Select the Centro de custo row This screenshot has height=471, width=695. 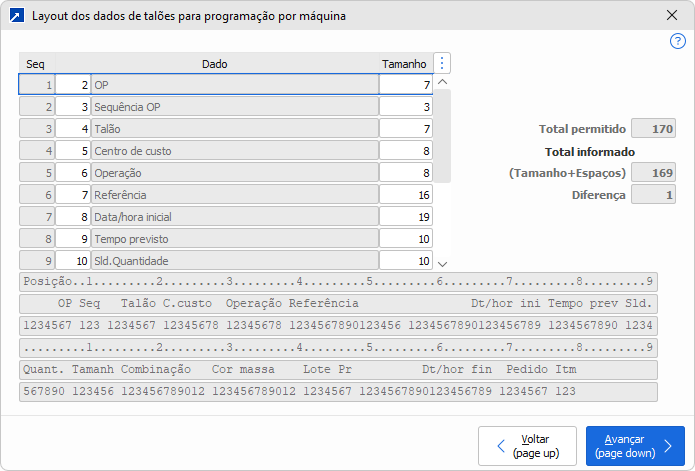click(x=234, y=151)
